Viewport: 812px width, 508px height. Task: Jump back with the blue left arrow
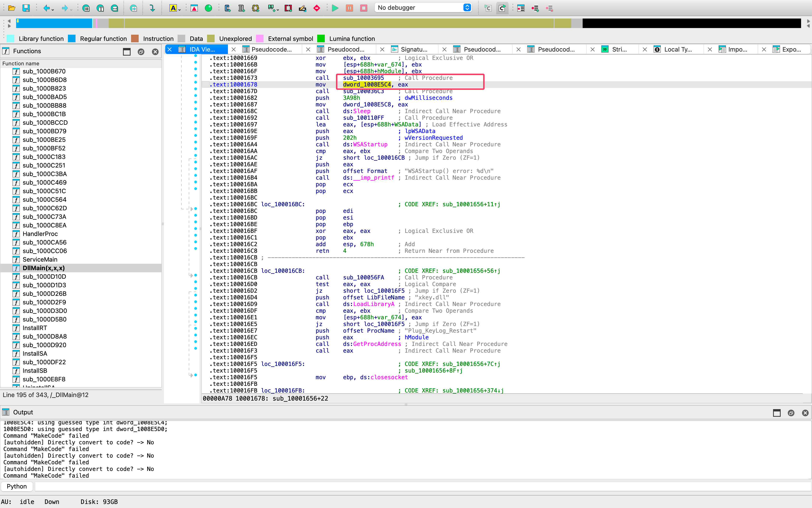[47, 8]
